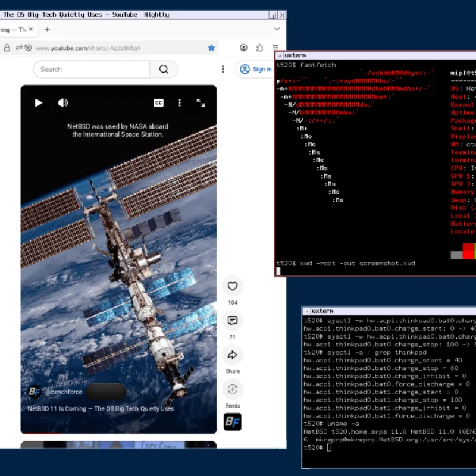Image resolution: width=476 pixels, height=476 pixels.
Task: Share the short via arrow icon
Action: (x=233, y=355)
